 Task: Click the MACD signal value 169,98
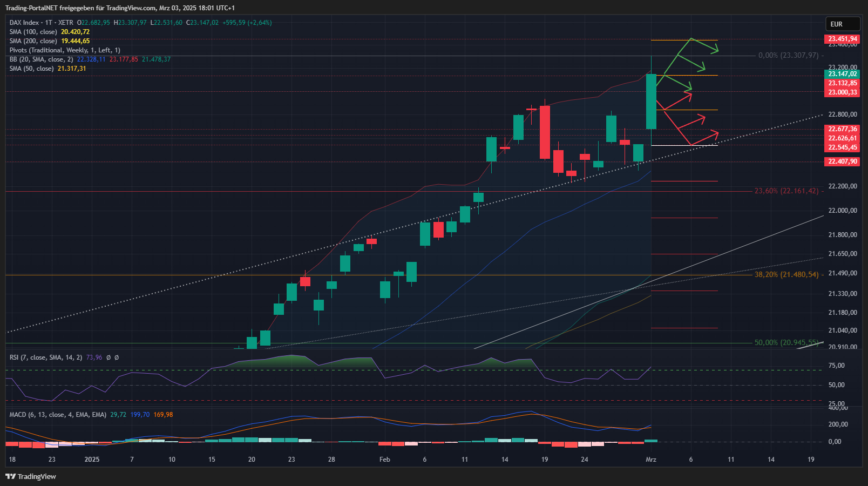[x=163, y=415]
